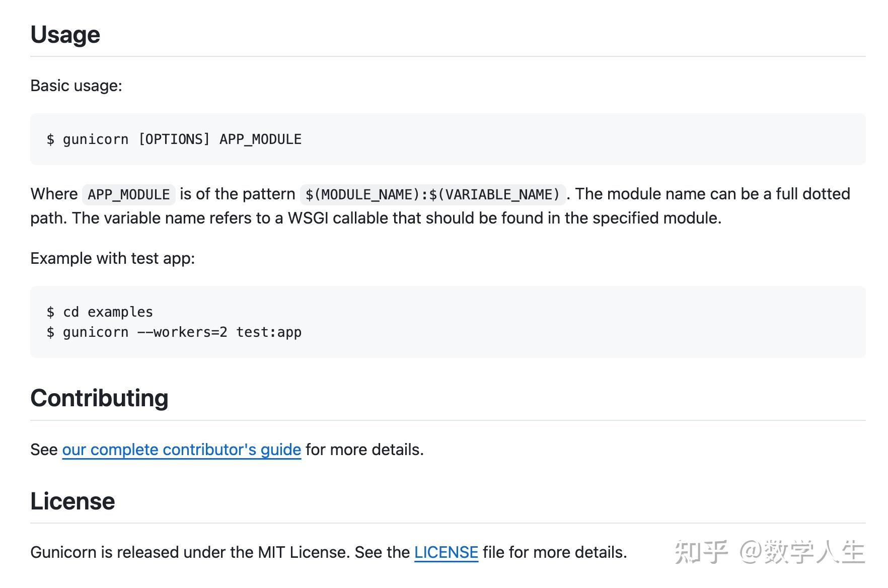Click the Example with test app label
Viewport: 888px width, 588px height.
coord(114,258)
